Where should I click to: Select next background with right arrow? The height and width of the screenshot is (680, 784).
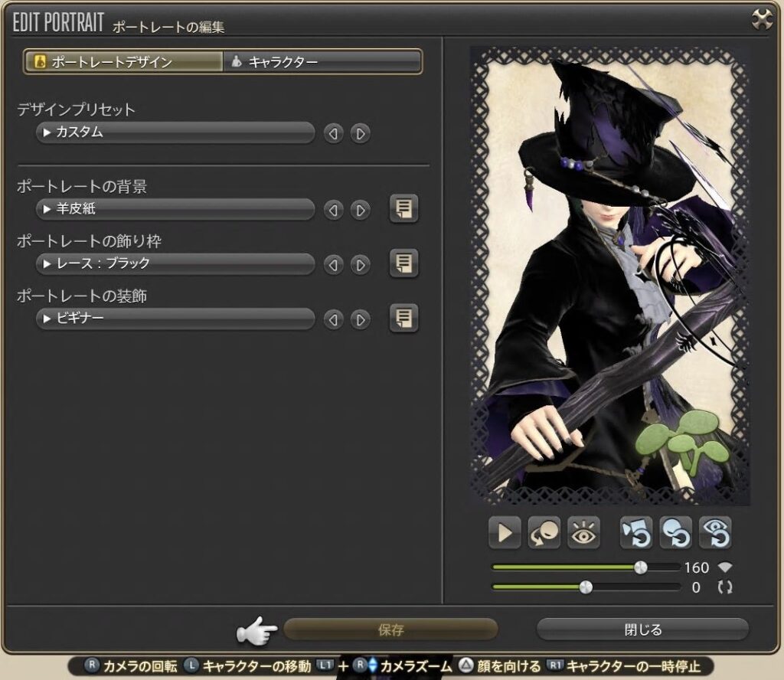[360, 210]
